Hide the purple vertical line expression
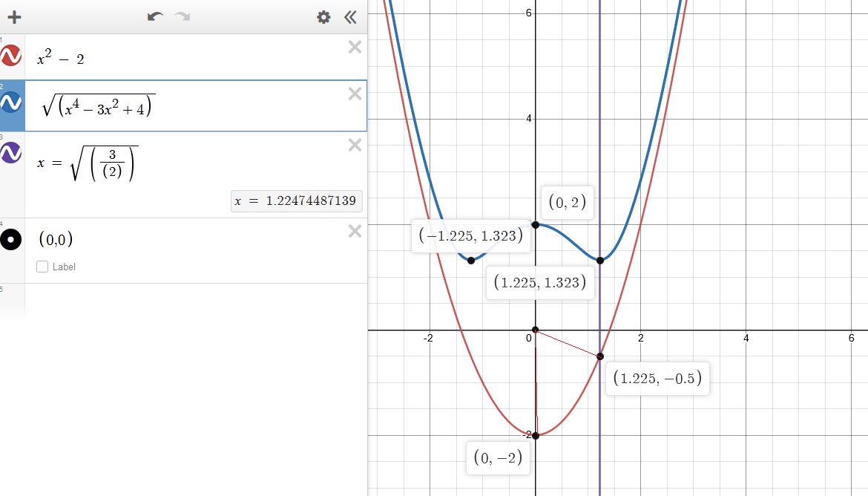Screen dimensions: 868x496 (x=11, y=153)
